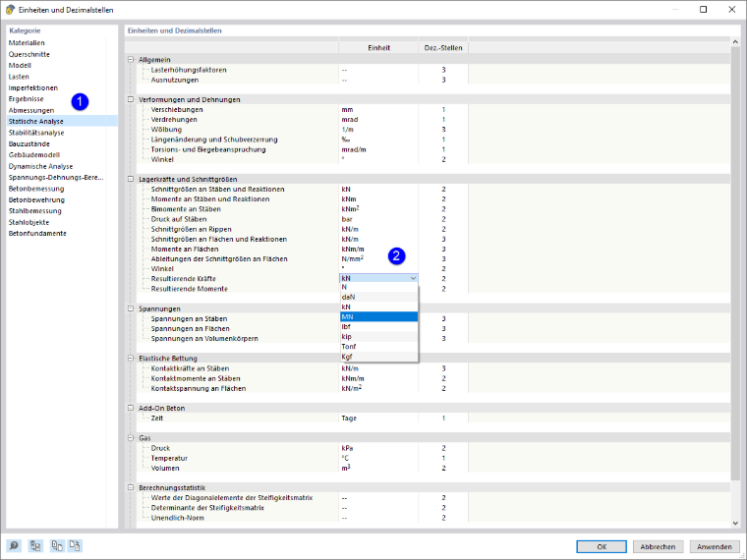
Task: Click the kPa unit of Druck
Action: click(347, 448)
